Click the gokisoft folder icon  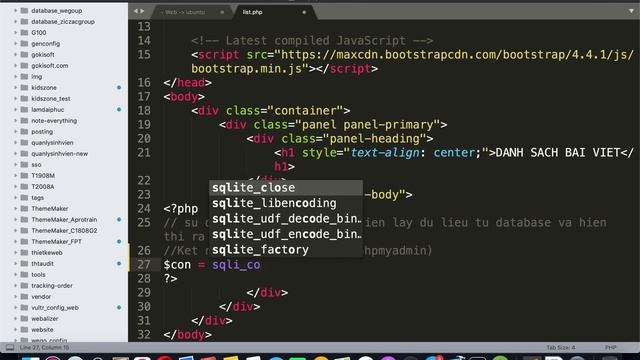(24, 55)
